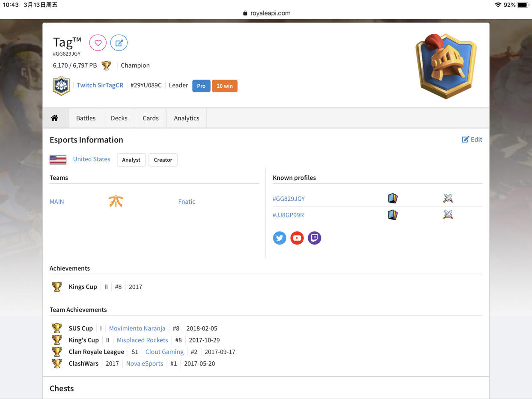Viewport: 532px width, 399px height.
Task: Click the 2018-02-05 date
Action: click(x=202, y=328)
